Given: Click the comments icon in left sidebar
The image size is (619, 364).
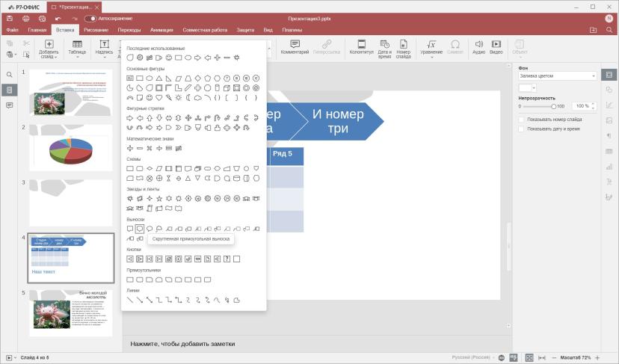Looking at the screenshot, I should click(x=10, y=105).
